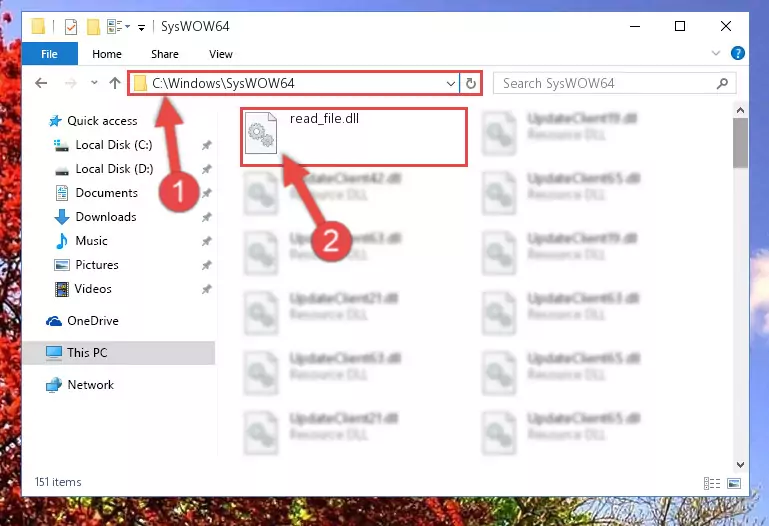Click the New folder icon in title bar
The height and width of the screenshot is (526, 769).
93,26
